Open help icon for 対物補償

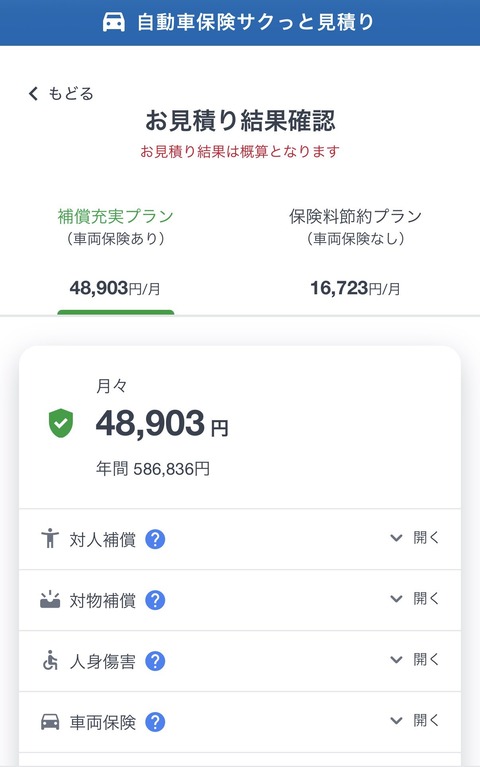click(x=155, y=600)
